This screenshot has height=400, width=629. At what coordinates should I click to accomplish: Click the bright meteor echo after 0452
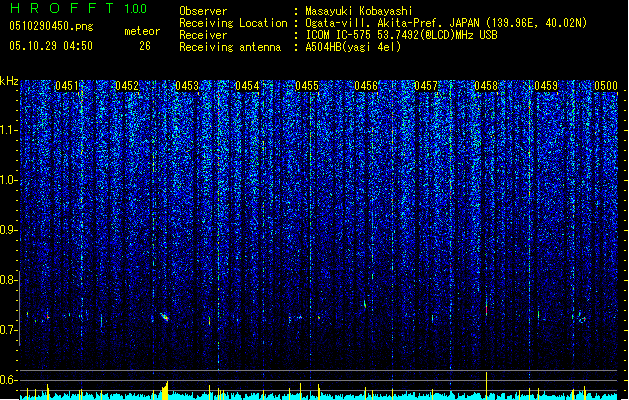click(164, 317)
